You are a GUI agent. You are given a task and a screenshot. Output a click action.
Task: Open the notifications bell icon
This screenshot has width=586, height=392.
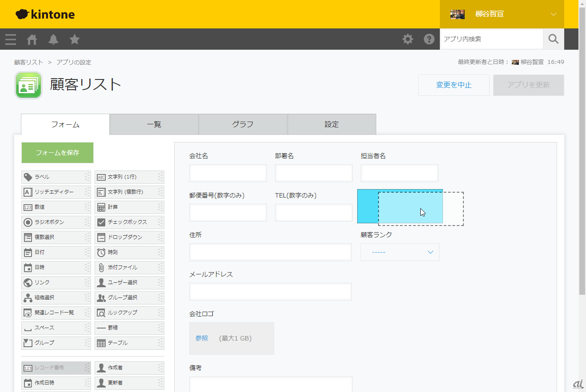click(x=53, y=40)
